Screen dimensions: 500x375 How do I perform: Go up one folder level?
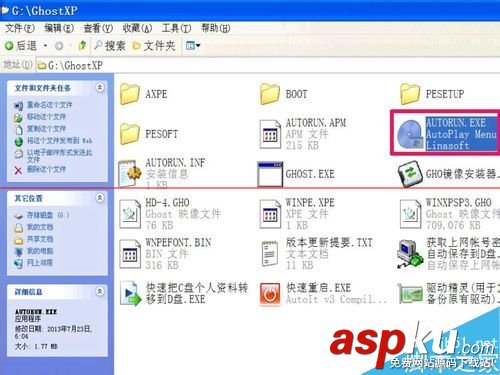tap(82, 45)
